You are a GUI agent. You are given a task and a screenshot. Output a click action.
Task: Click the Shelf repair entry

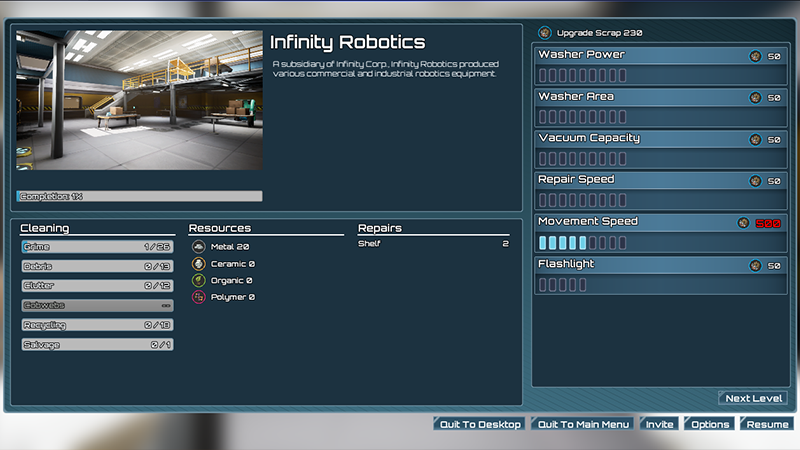pyautogui.click(x=433, y=243)
